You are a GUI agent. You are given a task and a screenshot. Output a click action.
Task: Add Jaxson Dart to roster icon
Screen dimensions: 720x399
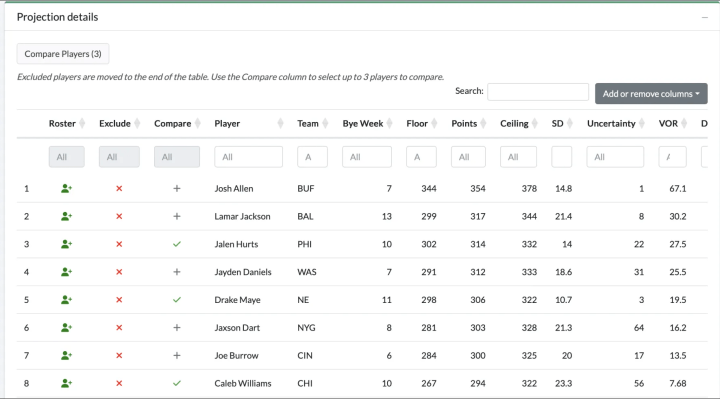point(67,327)
